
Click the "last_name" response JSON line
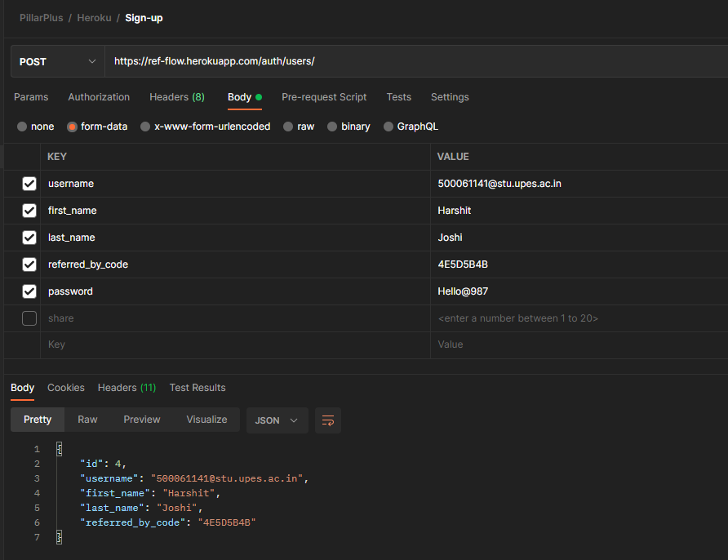(x=141, y=508)
